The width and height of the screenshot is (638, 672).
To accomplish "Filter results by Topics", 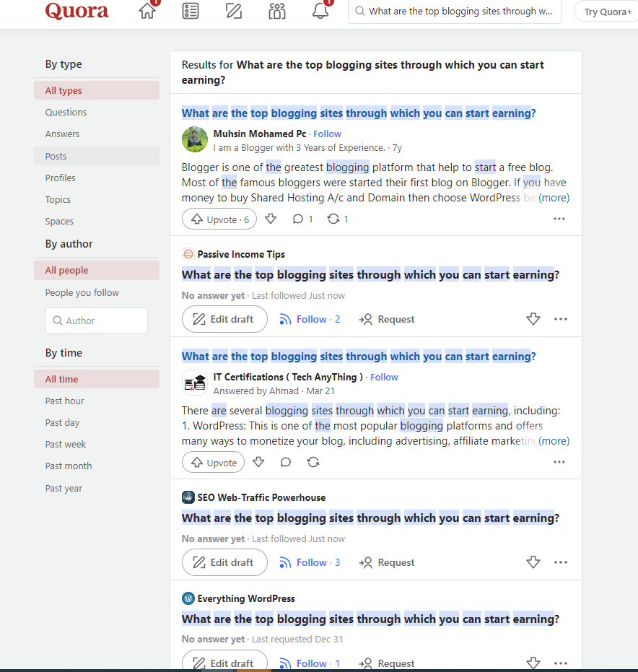I will (x=97, y=200).
